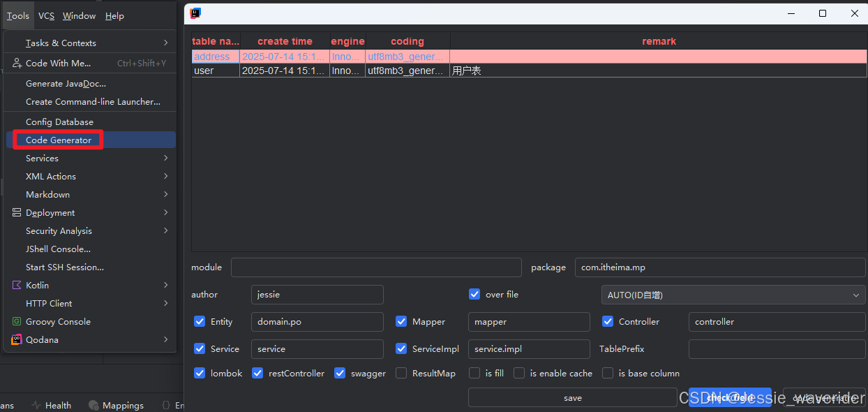This screenshot has height=412, width=868.
Task: Focus the Mapper package field
Action: pos(529,322)
